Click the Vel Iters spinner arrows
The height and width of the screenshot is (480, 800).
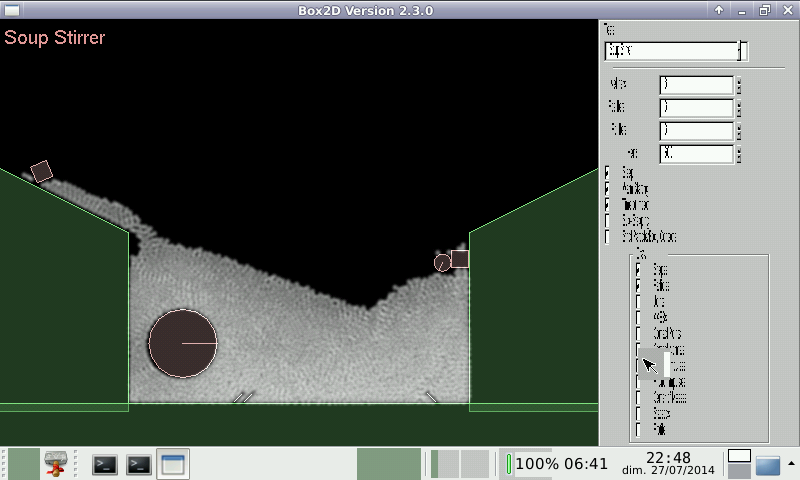(739, 85)
